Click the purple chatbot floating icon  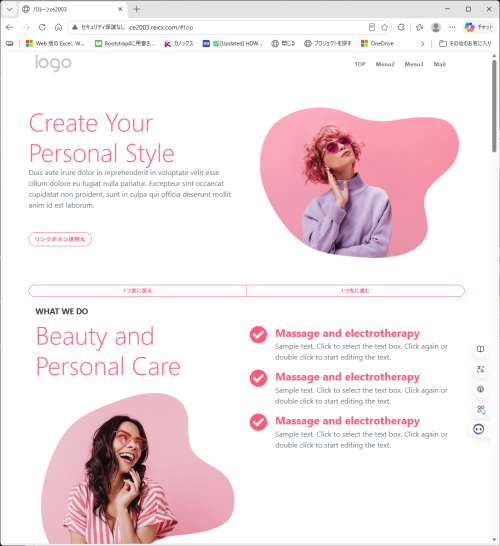479,429
